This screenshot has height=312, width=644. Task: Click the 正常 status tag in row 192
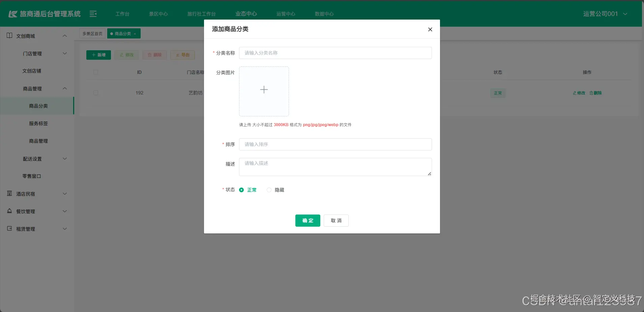498,93
